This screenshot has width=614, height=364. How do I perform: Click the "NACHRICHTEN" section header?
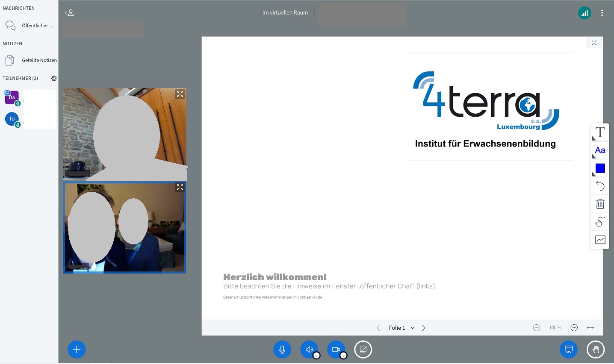click(x=19, y=8)
